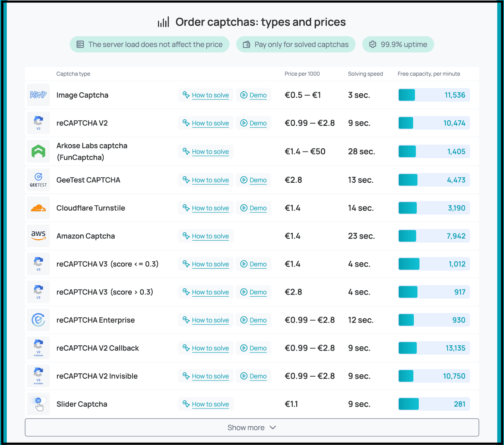This screenshot has height=445, width=504.
Task: Start the Cloudflare Turnstile Demo
Action: point(253,208)
